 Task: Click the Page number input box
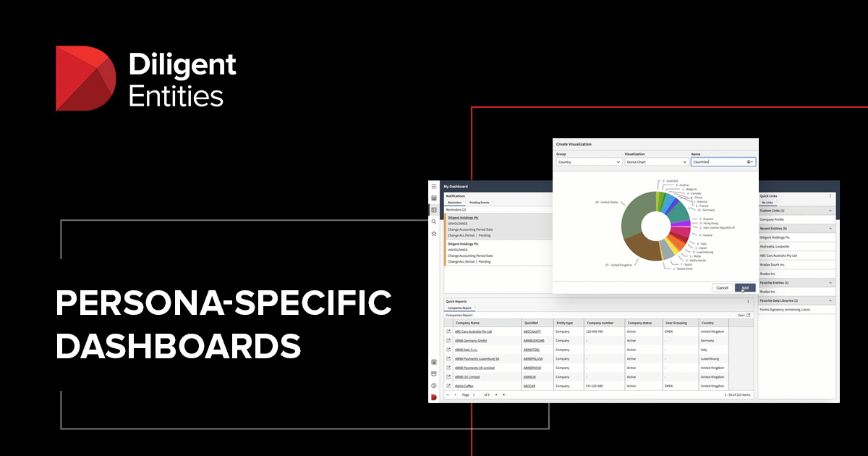click(476, 394)
